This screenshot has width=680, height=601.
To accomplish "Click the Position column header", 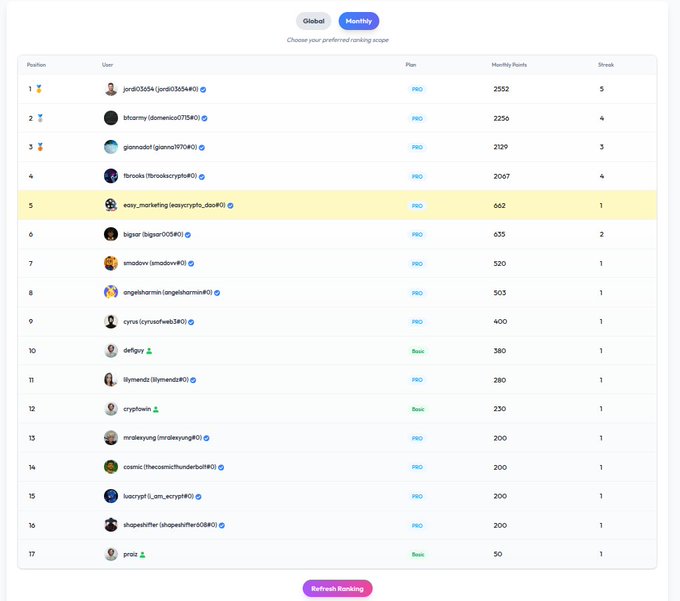I will tap(36, 65).
